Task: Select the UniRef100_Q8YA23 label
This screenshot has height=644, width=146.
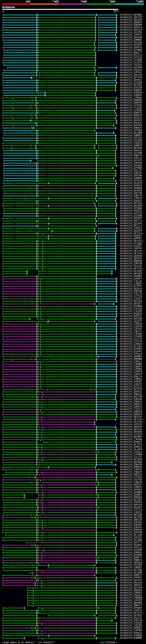Action: tap(131, 259)
